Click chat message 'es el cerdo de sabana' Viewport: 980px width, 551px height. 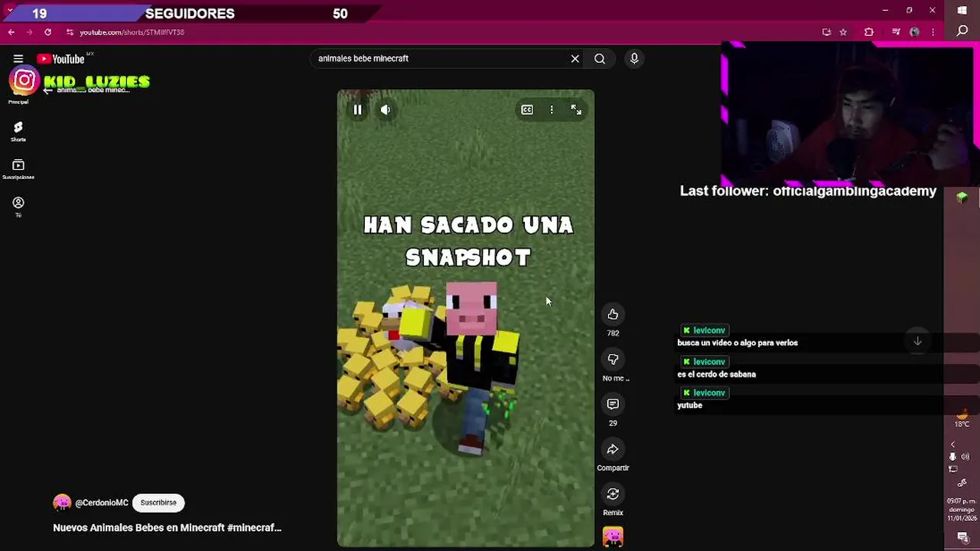click(x=717, y=374)
